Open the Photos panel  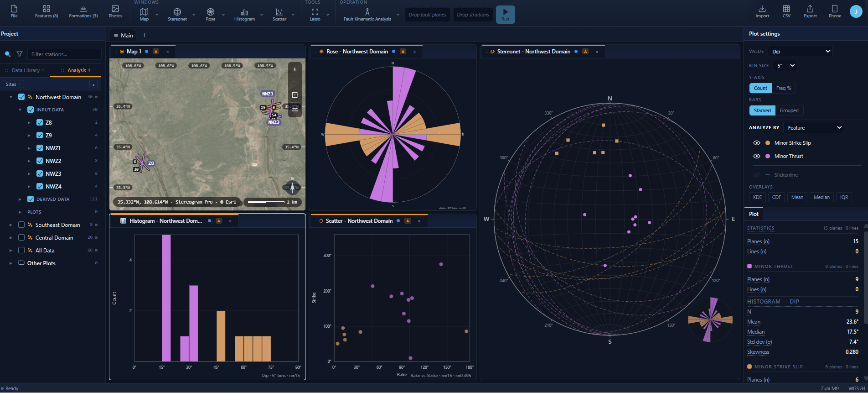(115, 12)
